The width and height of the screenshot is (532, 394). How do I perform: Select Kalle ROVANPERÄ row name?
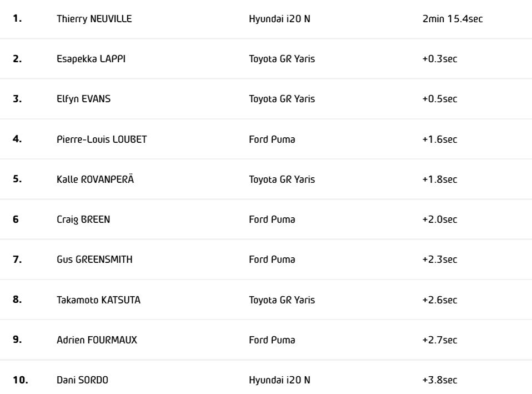[94, 179]
